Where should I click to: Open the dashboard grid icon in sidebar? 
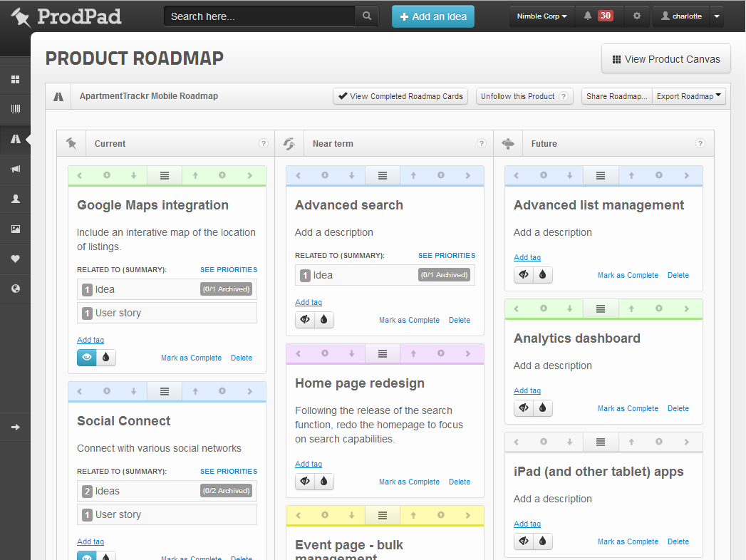[x=15, y=80]
